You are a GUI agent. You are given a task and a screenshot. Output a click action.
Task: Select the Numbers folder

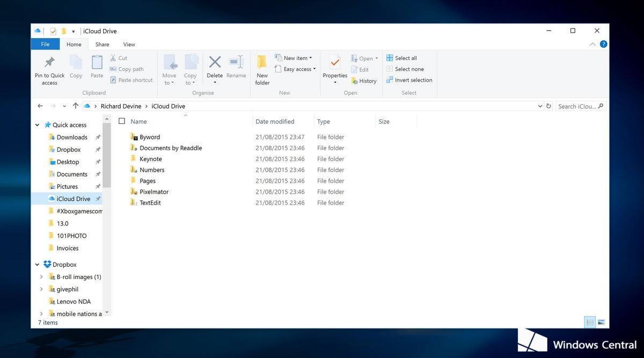[152, 170]
